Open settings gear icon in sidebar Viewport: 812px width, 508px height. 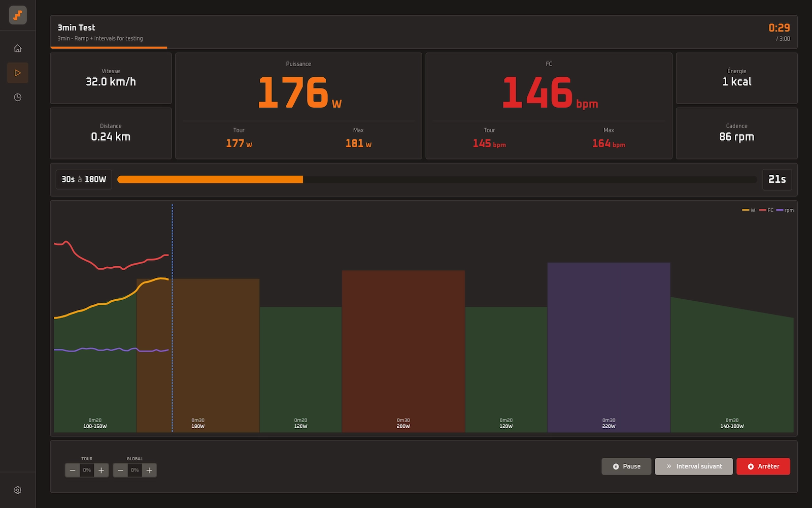pos(18,490)
